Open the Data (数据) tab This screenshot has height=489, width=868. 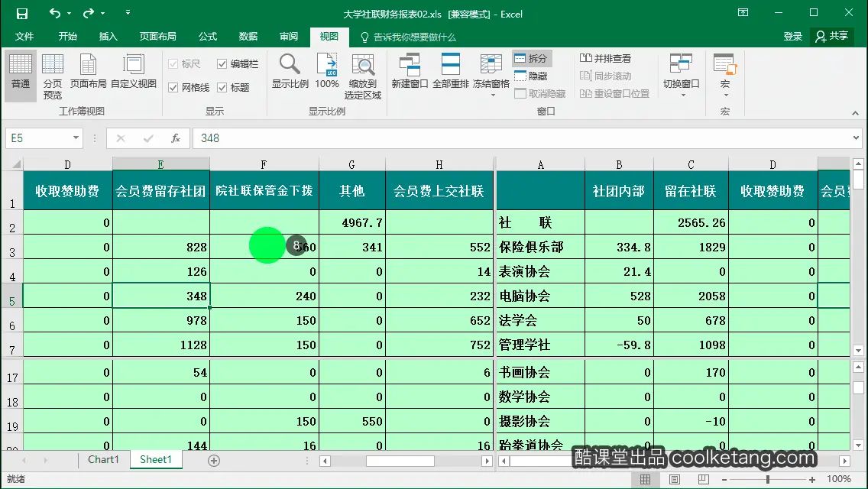(248, 37)
